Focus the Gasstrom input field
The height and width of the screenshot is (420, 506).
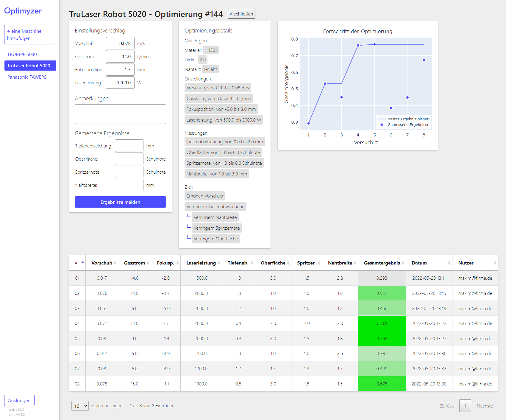point(120,56)
